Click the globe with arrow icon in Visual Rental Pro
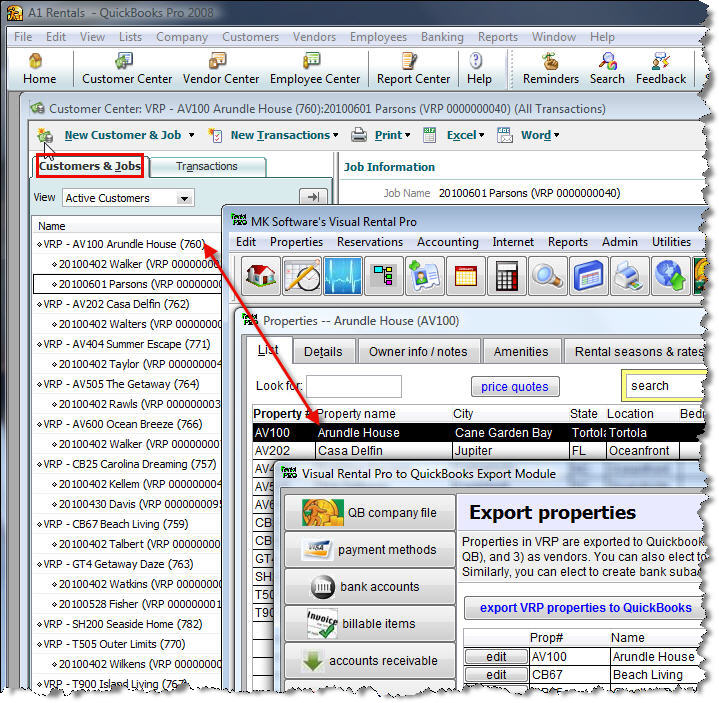Viewport: 719px width, 703px height. point(670,276)
